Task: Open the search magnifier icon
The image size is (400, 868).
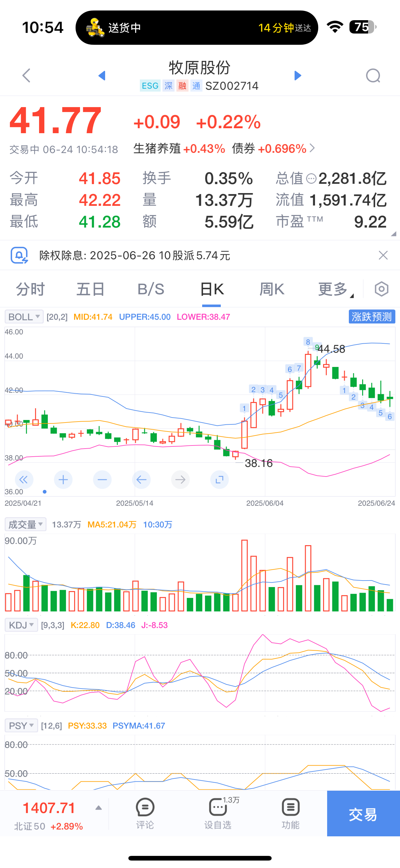Action: (373, 75)
